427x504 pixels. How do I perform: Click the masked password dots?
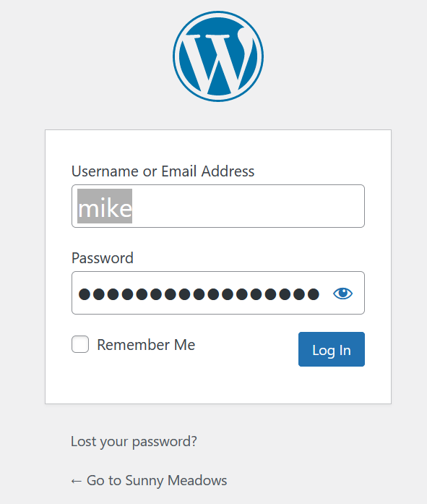[199, 294]
